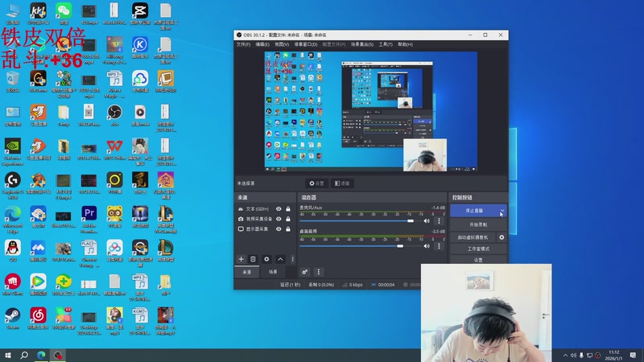Open Steam desktop shortcut

click(13, 318)
